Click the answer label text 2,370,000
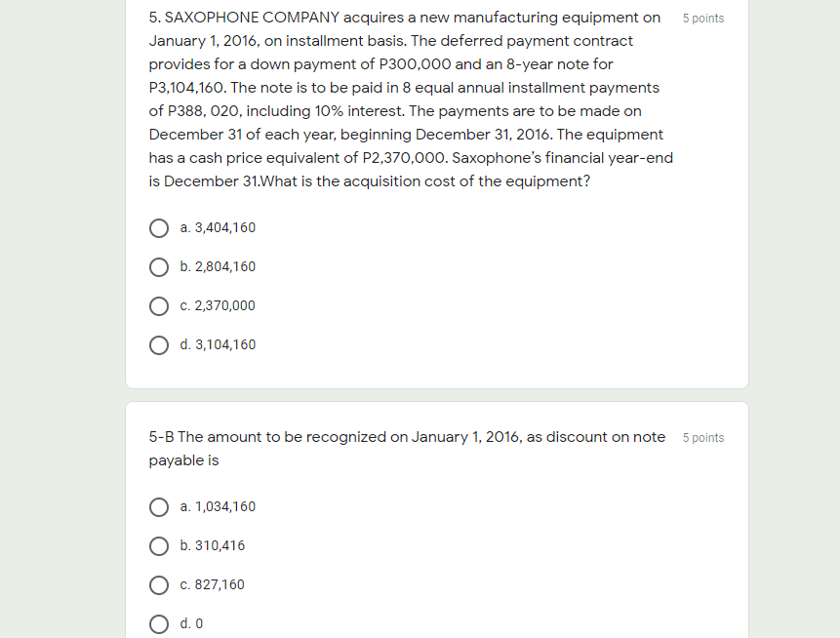 click(225, 306)
